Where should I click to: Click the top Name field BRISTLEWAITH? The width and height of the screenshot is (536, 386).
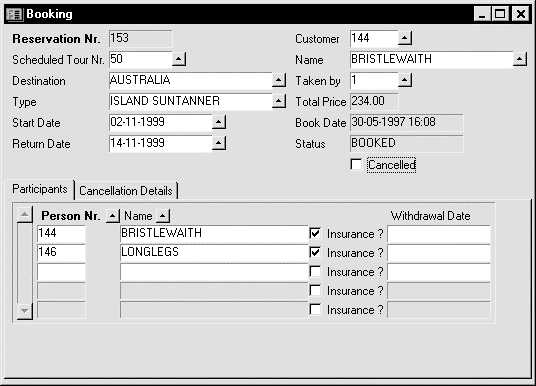click(432, 59)
